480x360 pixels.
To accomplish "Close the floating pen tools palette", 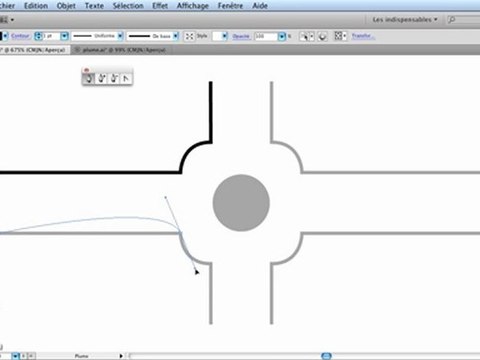I will (86, 70).
